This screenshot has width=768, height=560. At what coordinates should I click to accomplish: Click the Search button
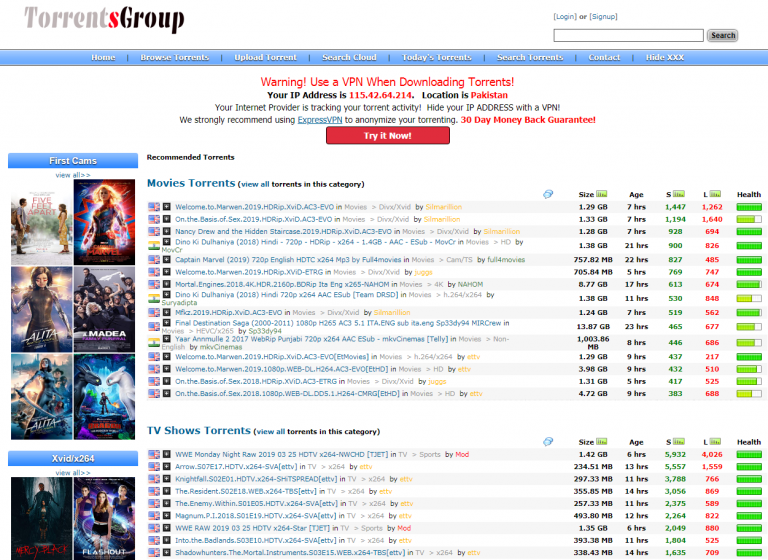(x=722, y=35)
